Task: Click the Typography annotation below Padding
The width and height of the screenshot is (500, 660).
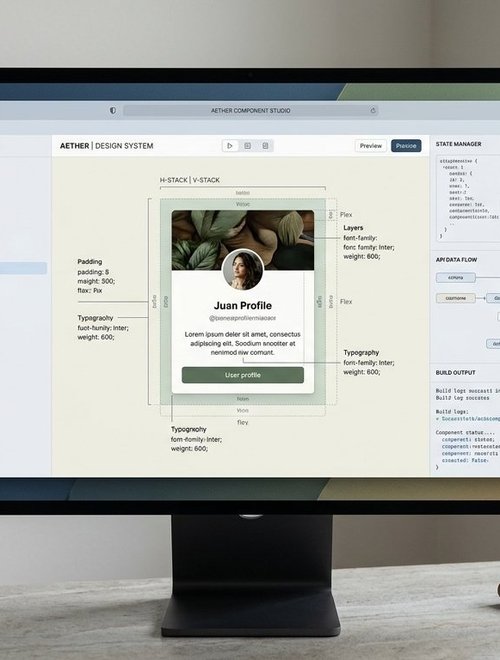Action: coord(95,318)
